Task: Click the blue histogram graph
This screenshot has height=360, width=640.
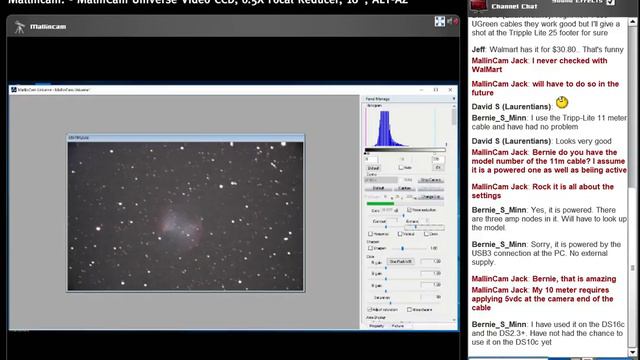Action: point(386,129)
